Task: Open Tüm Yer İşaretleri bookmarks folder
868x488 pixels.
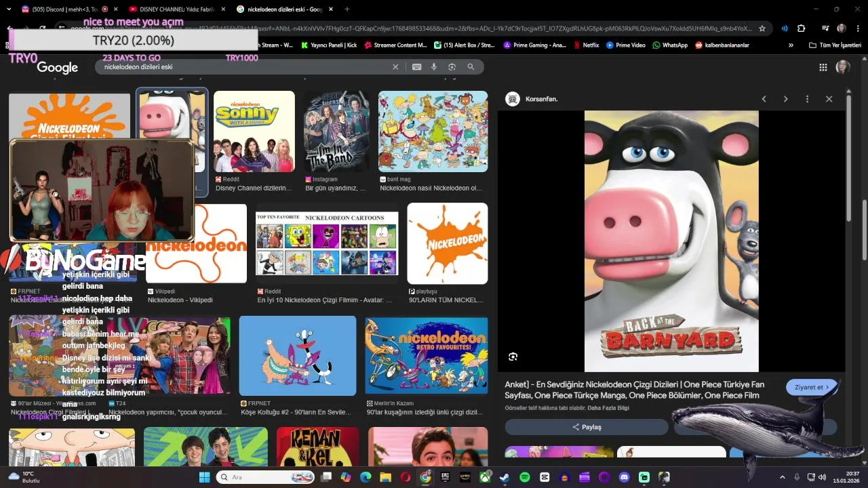Action: tap(835, 45)
